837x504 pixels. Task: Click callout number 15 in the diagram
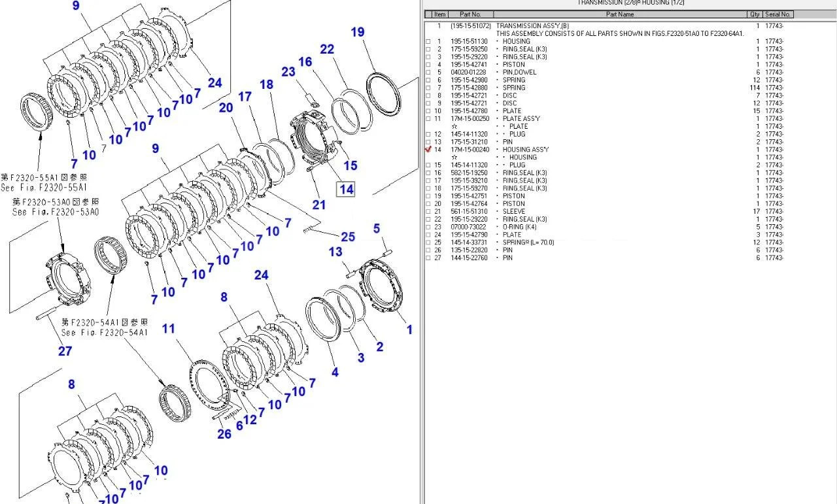point(350,165)
